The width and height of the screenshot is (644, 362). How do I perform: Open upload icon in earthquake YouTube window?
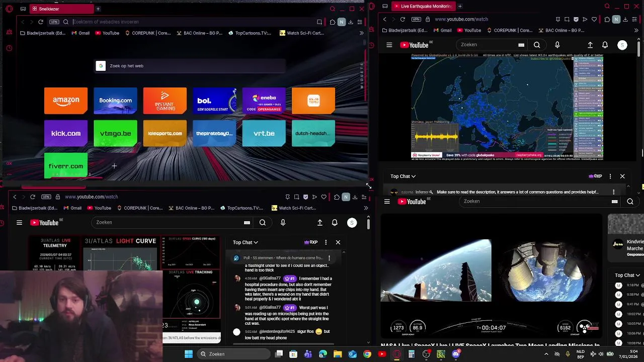(x=590, y=45)
